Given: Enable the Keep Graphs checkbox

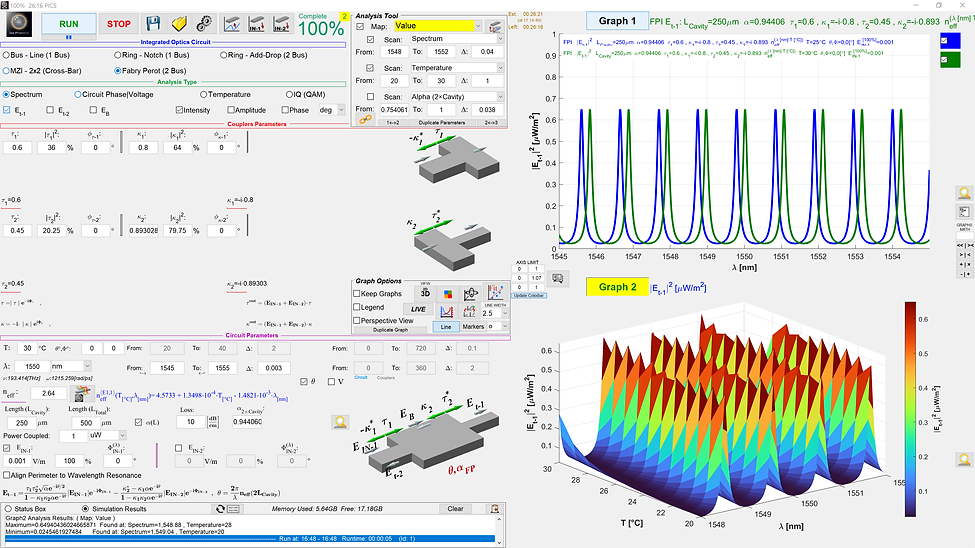Looking at the screenshot, I should pyautogui.click(x=357, y=294).
